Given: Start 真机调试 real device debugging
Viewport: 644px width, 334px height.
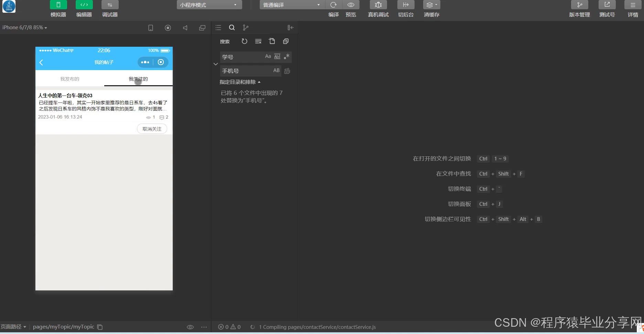Looking at the screenshot, I should click(x=378, y=5).
